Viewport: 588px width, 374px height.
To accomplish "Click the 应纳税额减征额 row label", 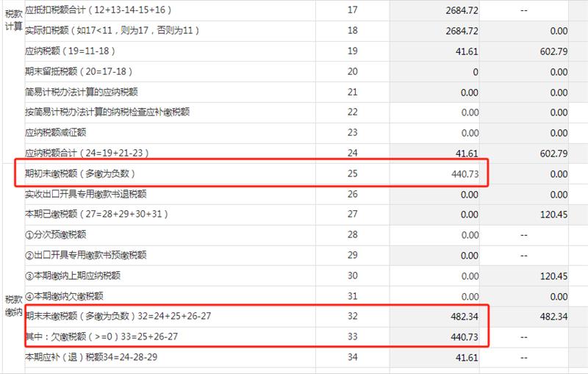I will click(x=56, y=133).
